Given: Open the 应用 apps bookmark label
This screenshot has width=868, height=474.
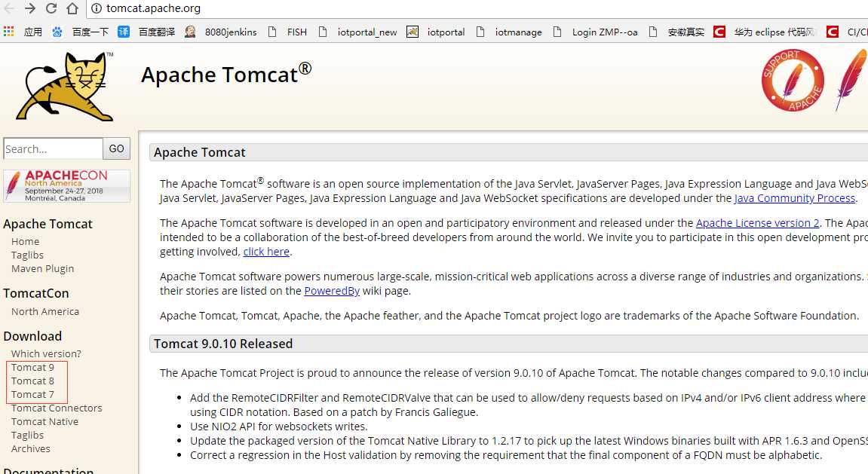Looking at the screenshot, I should point(33,32).
